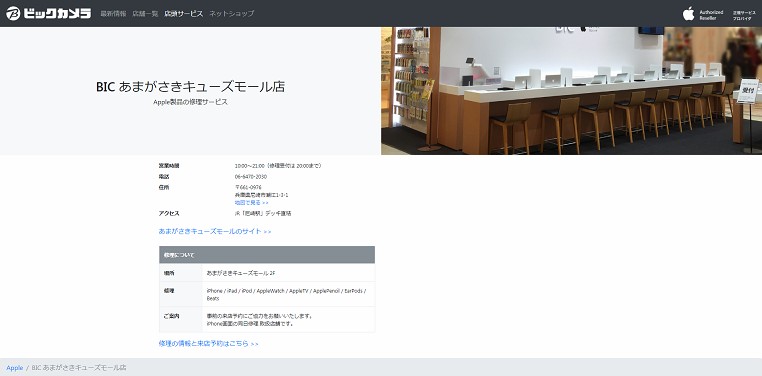Viewport: 762px width, 376px height.
Task: Click the アクセス label
Action: (x=169, y=213)
